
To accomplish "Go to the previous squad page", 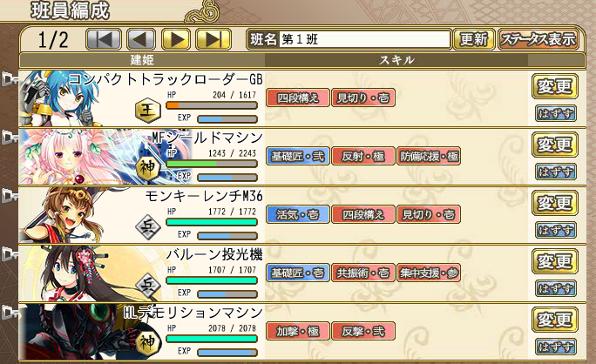I will (x=141, y=39).
